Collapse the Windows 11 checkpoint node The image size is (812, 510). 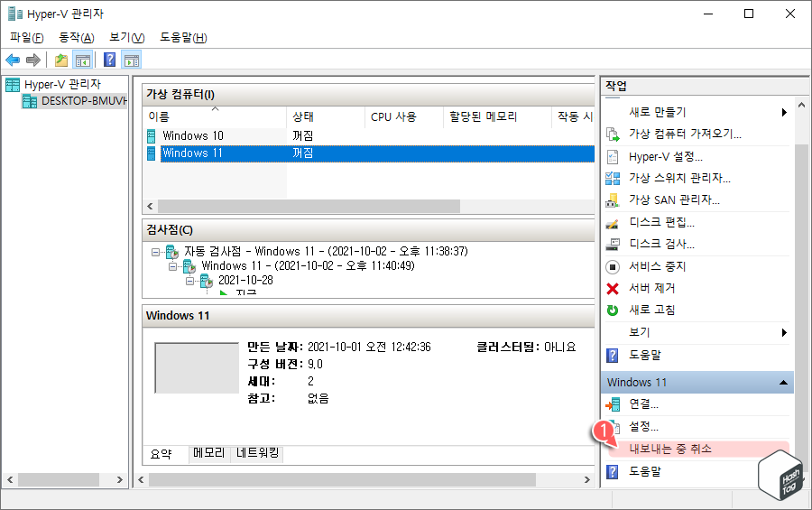click(x=172, y=267)
